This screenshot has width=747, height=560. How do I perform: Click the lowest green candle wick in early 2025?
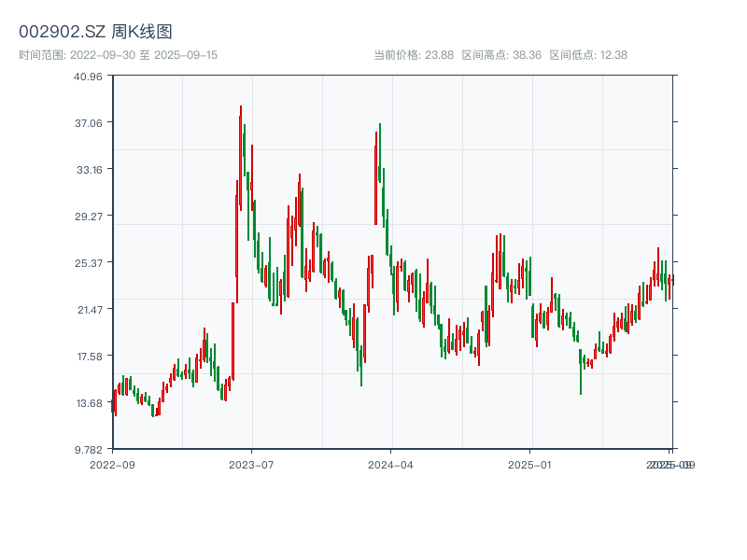[x=581, y=371]
